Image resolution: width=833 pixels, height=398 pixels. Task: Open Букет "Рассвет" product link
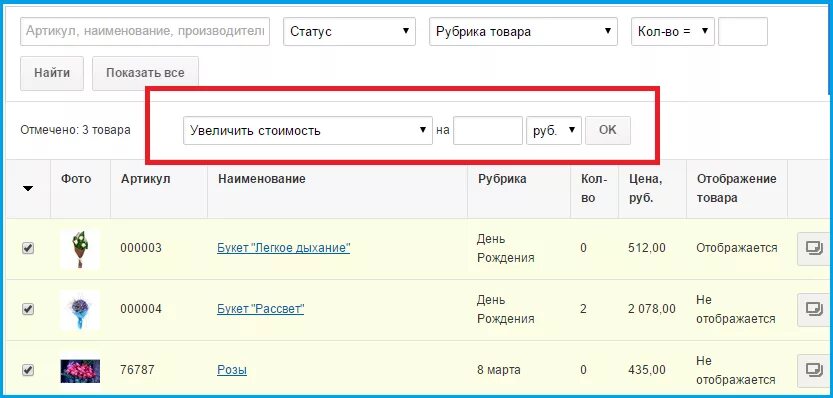tap(260, 309)
